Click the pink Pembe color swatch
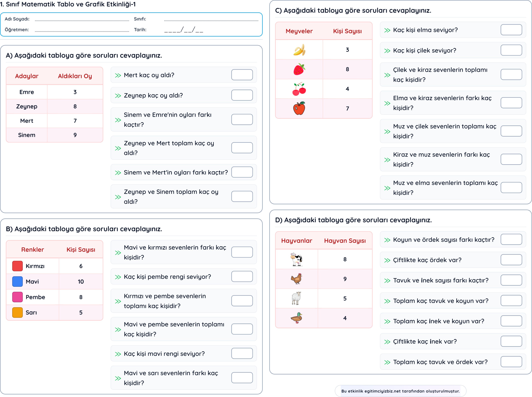Viewport: 532px width, 397px height. [x=17, y=297]
